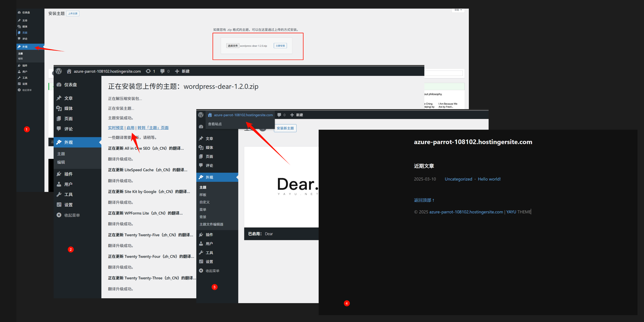Select 自定义 under the 外观 submenu
The width and height of the screenshot is (644, 322).
[205, 202]
